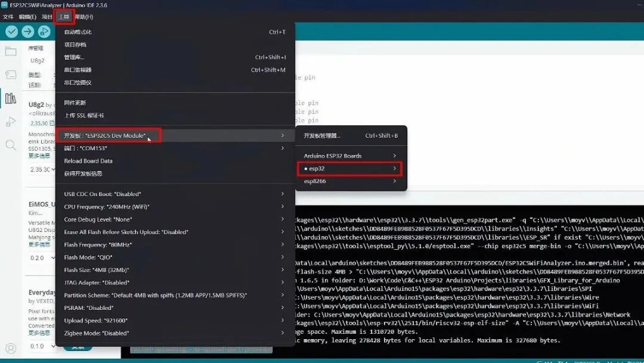644x363 pixels.
Task: Expand the 开发板 ESP32C5 Dev Module submenu
Action: [x=175, y=135]
